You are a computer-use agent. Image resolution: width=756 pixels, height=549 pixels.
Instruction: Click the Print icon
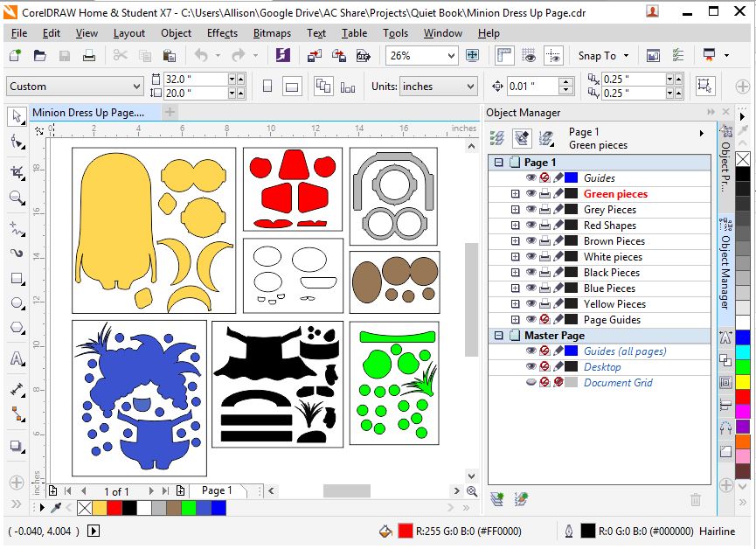coord(89,55)
